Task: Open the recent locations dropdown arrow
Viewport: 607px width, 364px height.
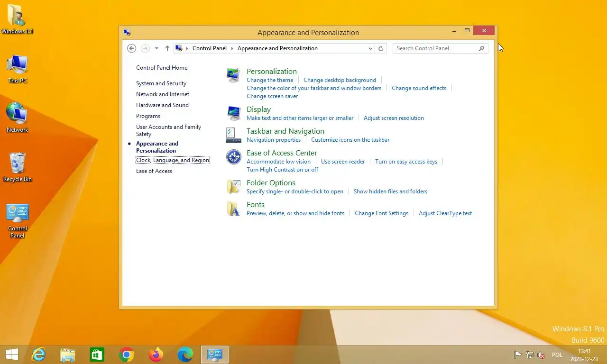Action: [156, 48]
